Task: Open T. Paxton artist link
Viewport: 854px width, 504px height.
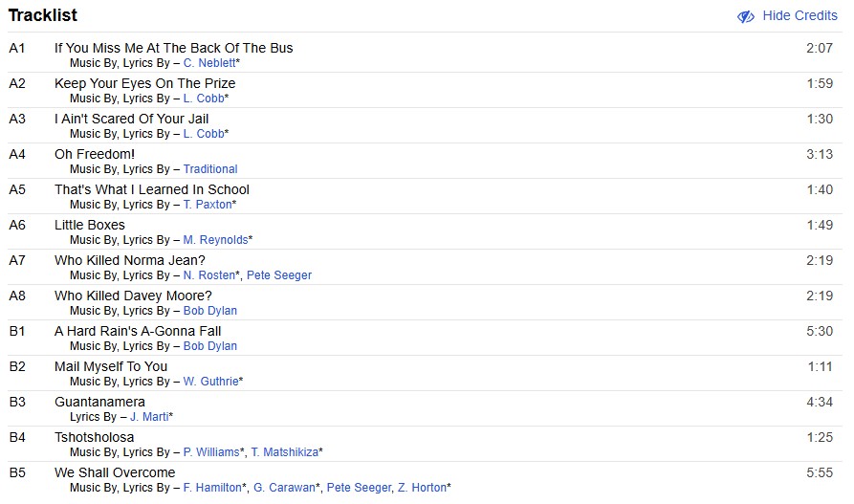Action: (207, 205)
